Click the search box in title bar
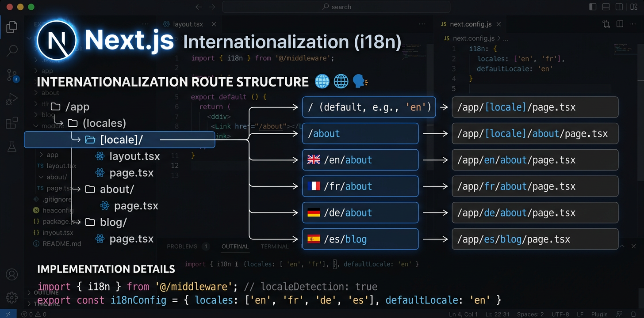This screenshot has height=318, width=644. [x=336, y=7]
